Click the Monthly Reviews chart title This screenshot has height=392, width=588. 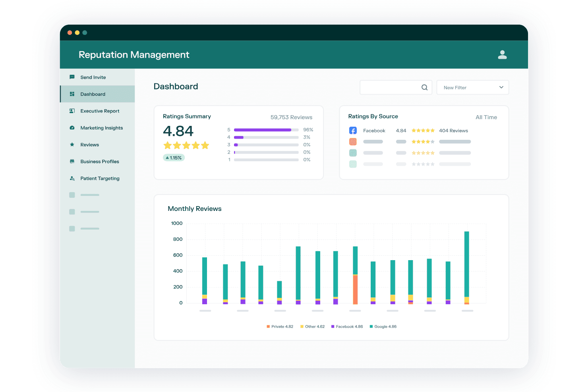(x=195, y=209)
